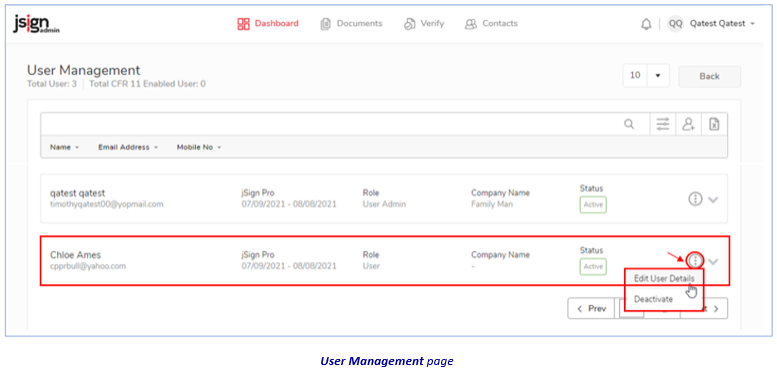Open the filter settings sliders icon
This screenshot has height=370, width=777.
tap(663, 124)
